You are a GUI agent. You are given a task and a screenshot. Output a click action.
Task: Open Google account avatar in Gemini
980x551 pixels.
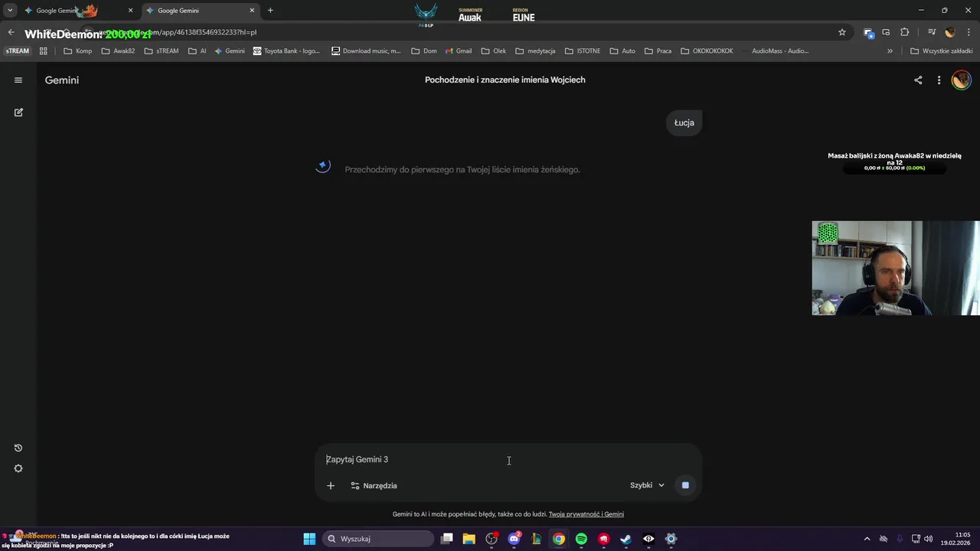click(961, 80)
